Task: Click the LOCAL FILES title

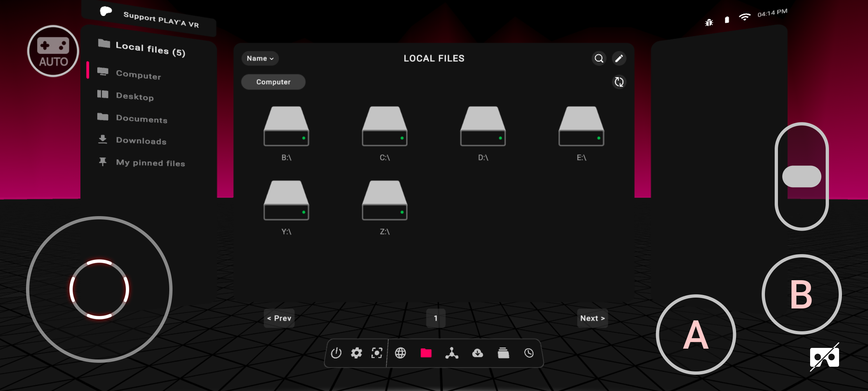Action: [x=434, y=58]
